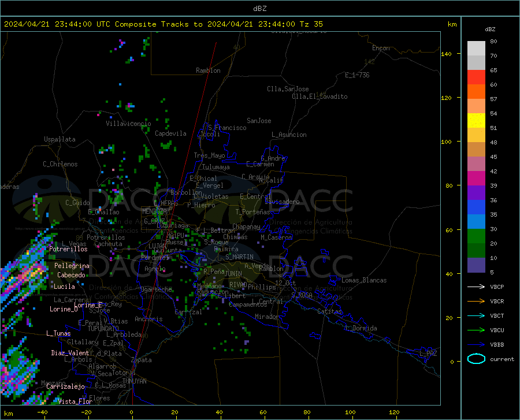The width and height of the screenshot is (520, 420).
Task: Click the Carrizalejo label
Action: tap(65, 386)
